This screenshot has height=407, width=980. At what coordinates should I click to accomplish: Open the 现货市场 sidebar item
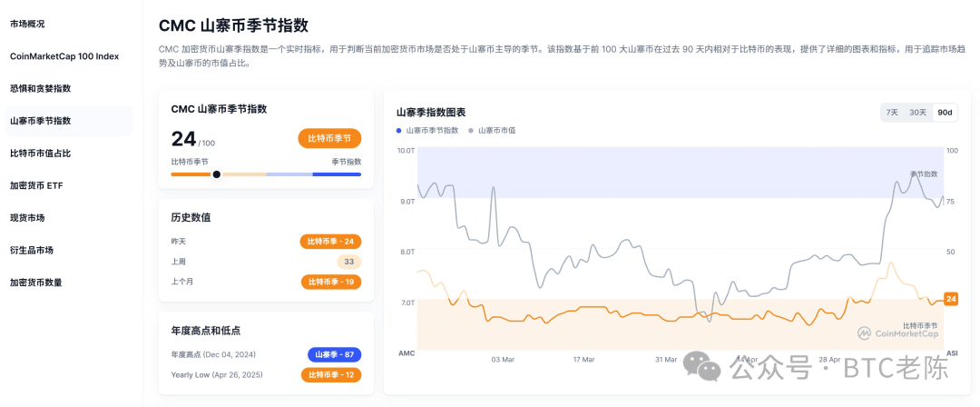coord(27,218)
